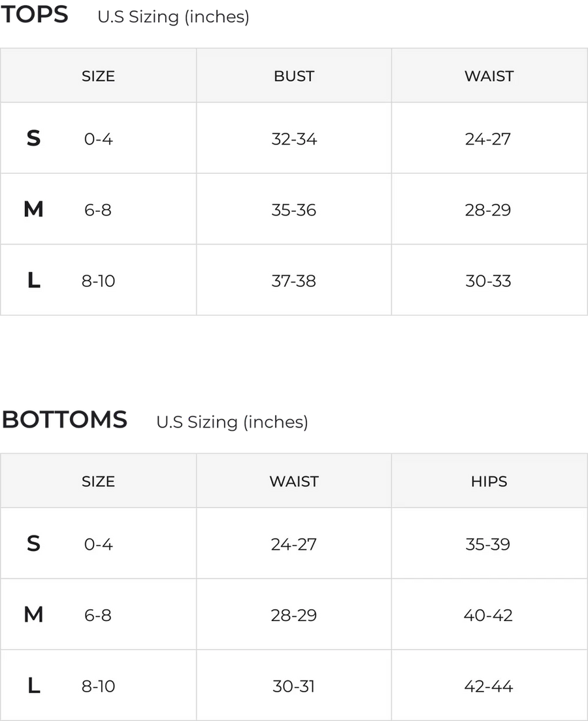Click the 30-31 waist measurement cell
This screenshot has height=721, width=588.
pos(294,686)
